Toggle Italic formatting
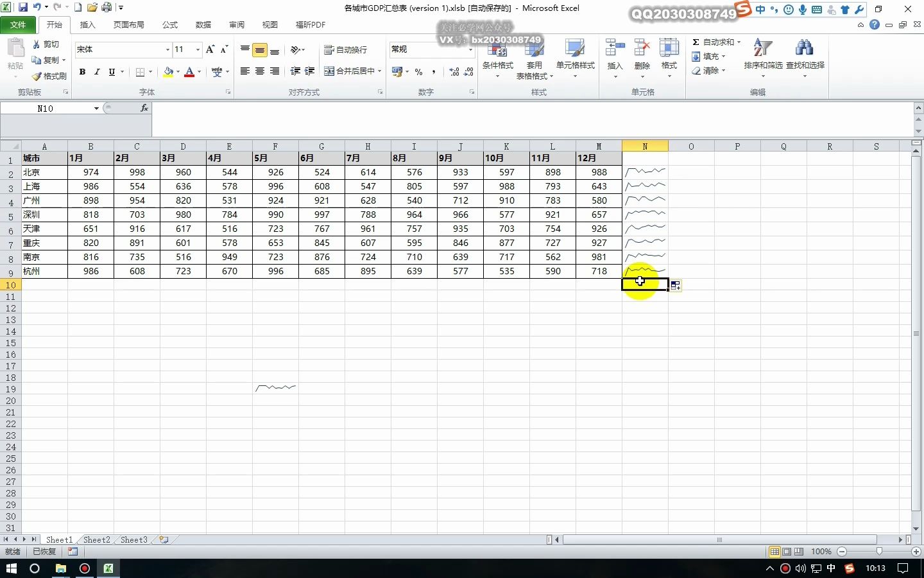 (x=97, y=72)
